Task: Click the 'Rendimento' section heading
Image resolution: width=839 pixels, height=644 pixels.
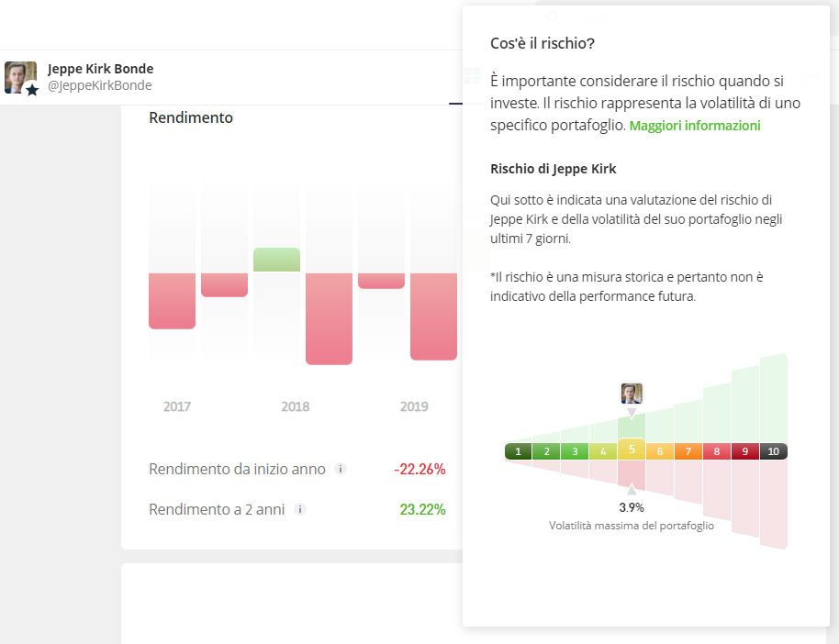Action: pyautogui.click(x=191, y=117)
